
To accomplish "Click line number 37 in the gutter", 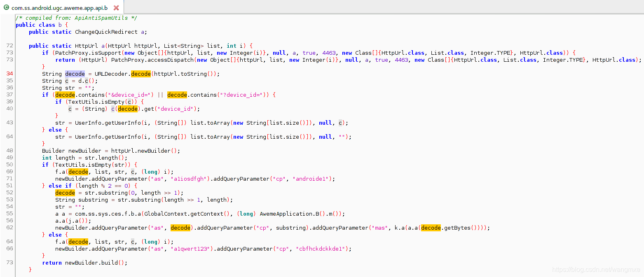I will pyautogui.click(x=10, y=95).
